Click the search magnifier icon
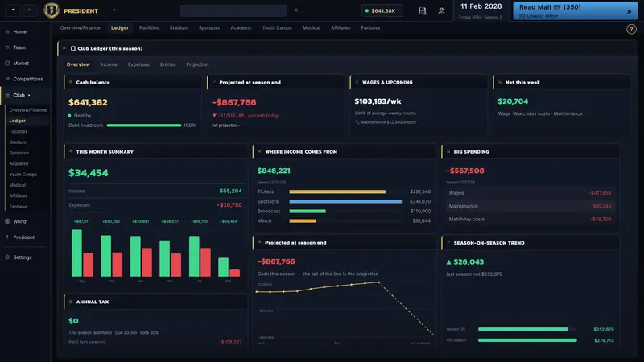644x362 pixels. click(296, 10)
